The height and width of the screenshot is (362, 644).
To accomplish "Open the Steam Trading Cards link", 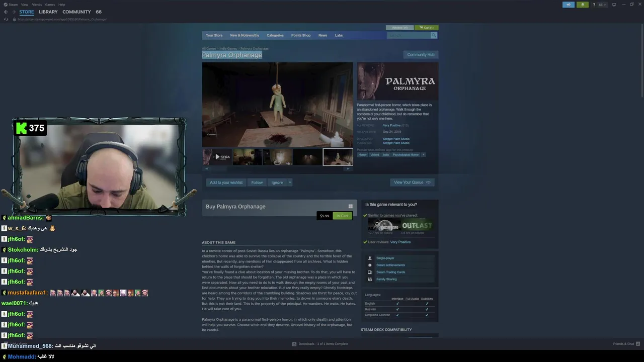I will coord(390,272).
